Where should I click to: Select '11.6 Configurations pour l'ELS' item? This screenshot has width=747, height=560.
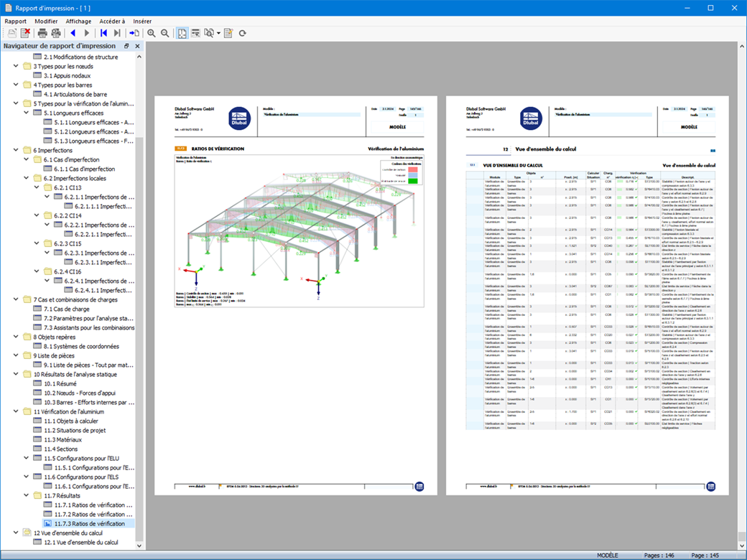pyautogui.click(x=81, y=477)
